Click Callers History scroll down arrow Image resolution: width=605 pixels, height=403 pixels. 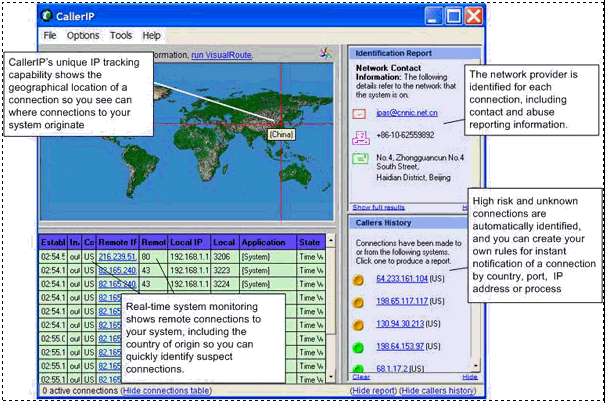pos(476,365)
